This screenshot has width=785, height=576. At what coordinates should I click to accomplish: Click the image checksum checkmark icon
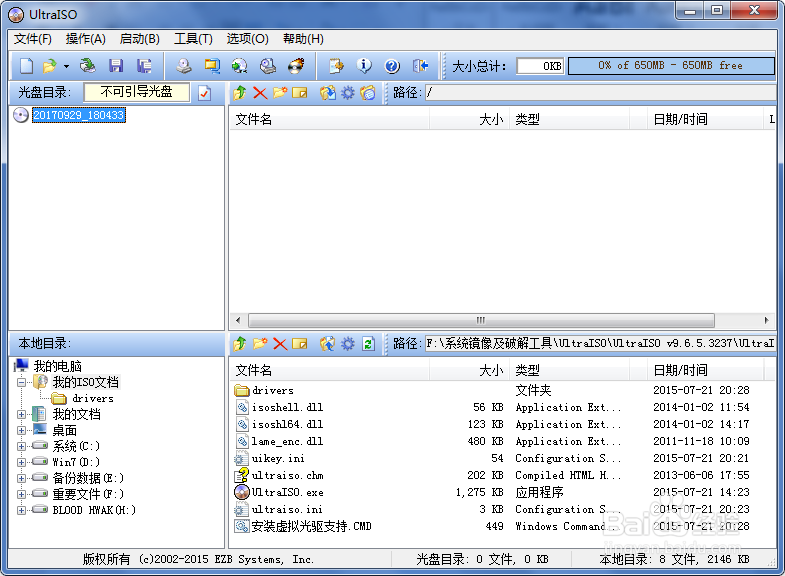coord(204,93)
